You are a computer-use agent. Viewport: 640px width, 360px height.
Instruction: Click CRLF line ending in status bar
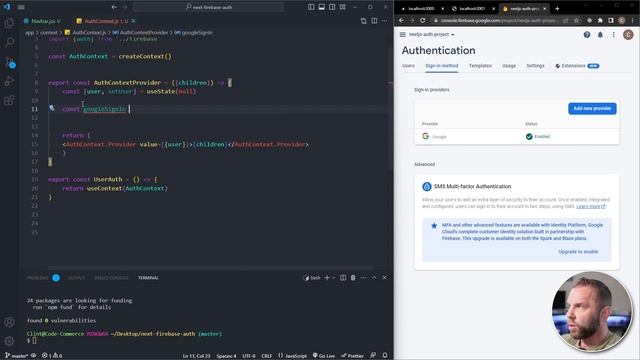click(x=267, y=356)
